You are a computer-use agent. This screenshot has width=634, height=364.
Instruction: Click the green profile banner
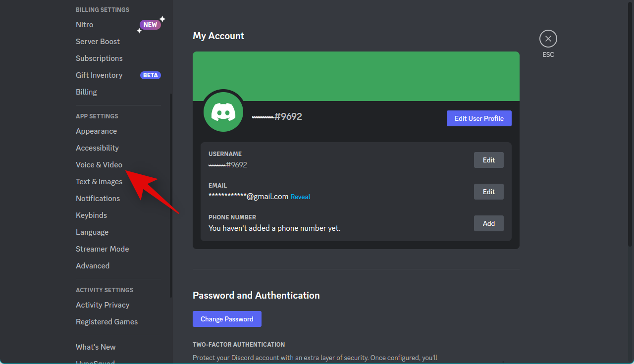click(356, 74)
